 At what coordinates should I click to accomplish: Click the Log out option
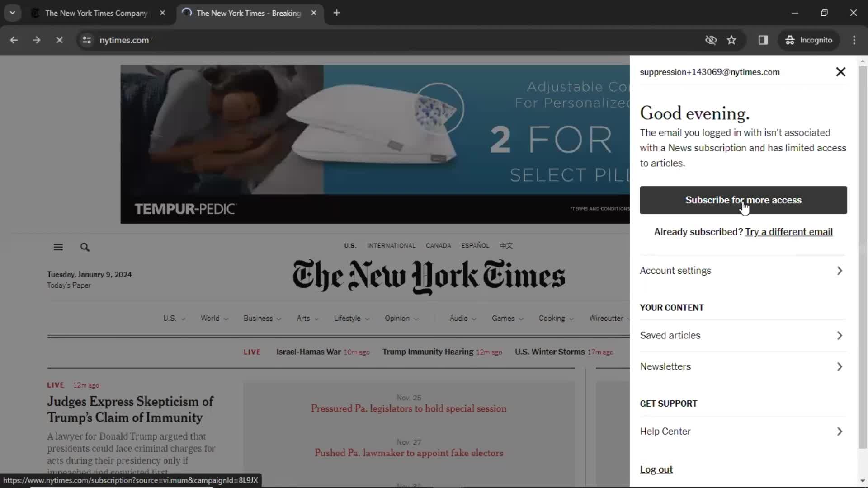656,469
